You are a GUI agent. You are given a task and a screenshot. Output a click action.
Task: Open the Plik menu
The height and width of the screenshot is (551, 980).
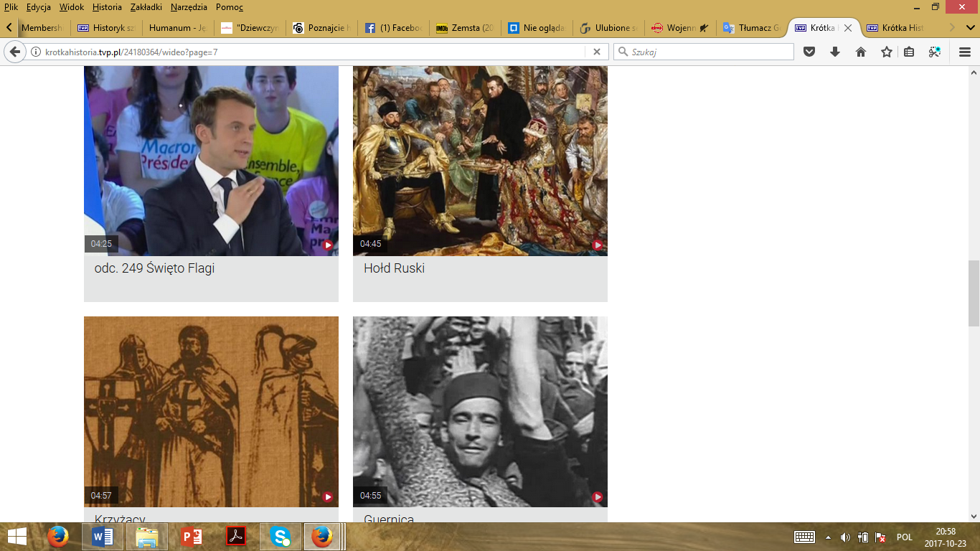pyautogui.click(x=11, y=7)
